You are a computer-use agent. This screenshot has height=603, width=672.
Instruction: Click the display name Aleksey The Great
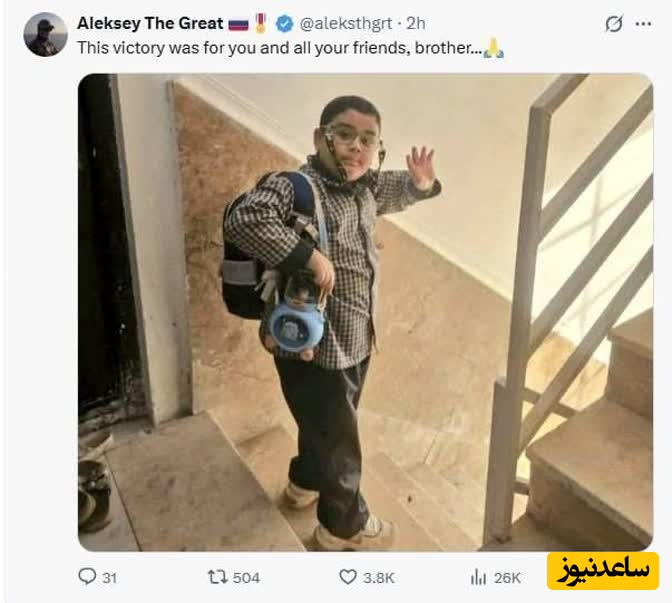(150, 23)
